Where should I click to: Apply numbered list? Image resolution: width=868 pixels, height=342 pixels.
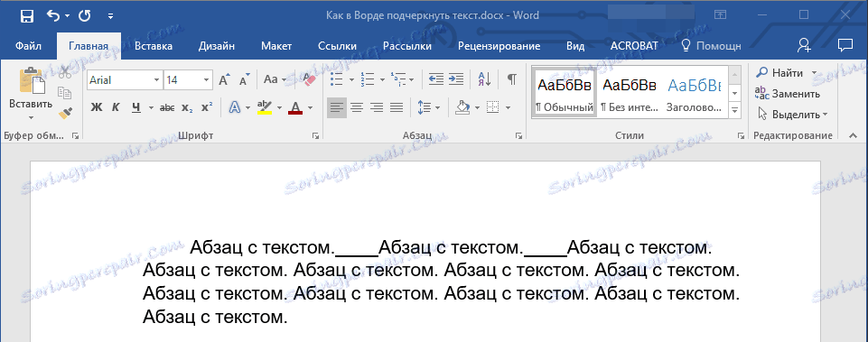point(367,79)
